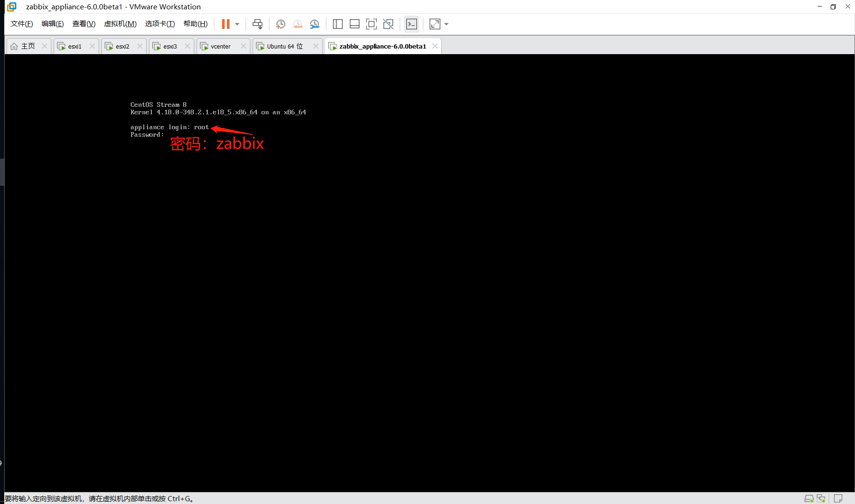855x504 pixels.
Task: Switch to the vcenter tab
Action: pyautogui.click(x=220, y=46)
